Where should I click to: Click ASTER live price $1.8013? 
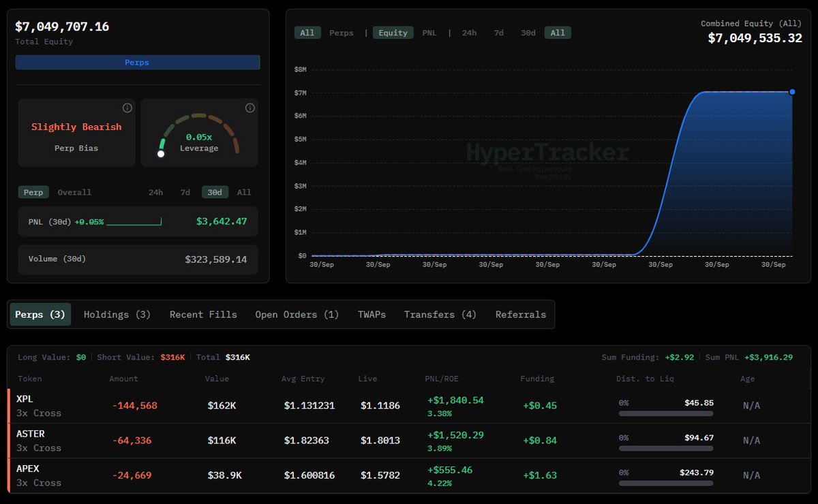point(380,441)
